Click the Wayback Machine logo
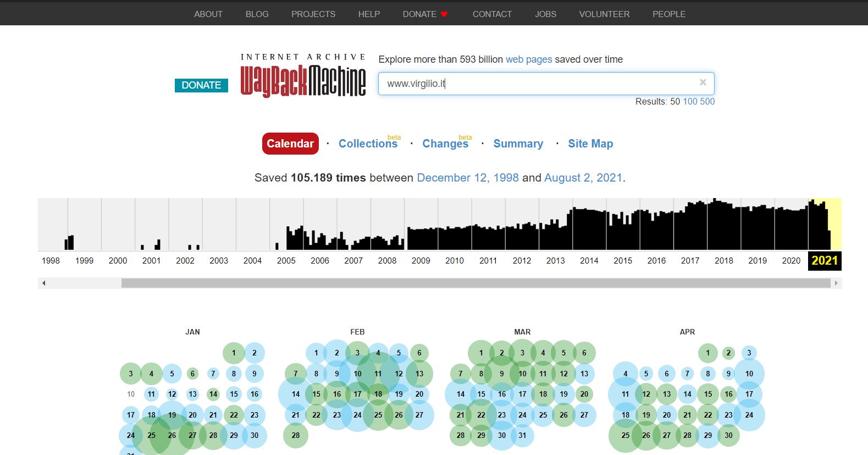This screenshot has height=455, width=868. pos(303,76)
